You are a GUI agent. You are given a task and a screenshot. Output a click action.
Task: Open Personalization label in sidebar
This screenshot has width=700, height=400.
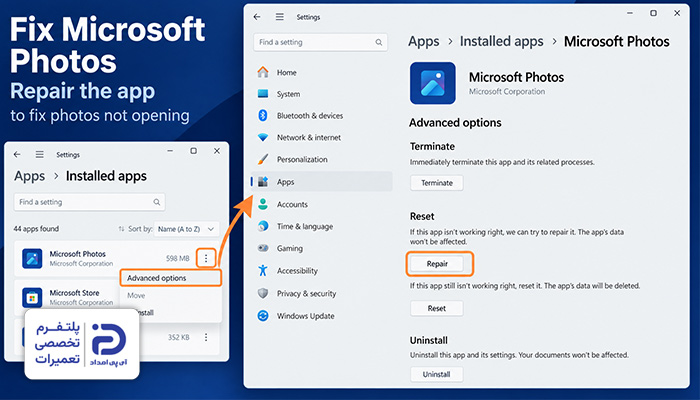coord(302,159)
